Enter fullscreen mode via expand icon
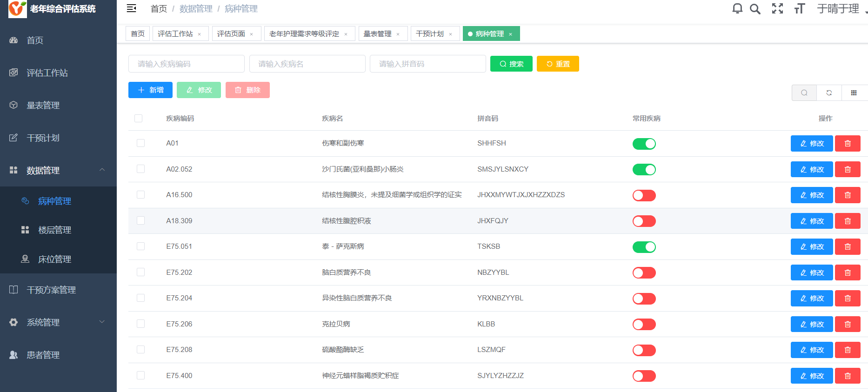Screen dimensions: 868x392 (x=777, y=9)
